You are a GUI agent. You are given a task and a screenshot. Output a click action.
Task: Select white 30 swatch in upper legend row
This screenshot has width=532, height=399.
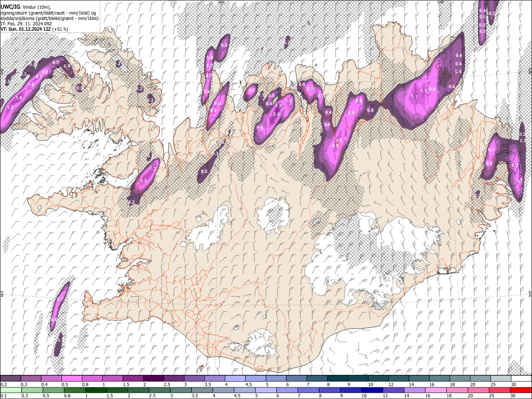point(521,379)
